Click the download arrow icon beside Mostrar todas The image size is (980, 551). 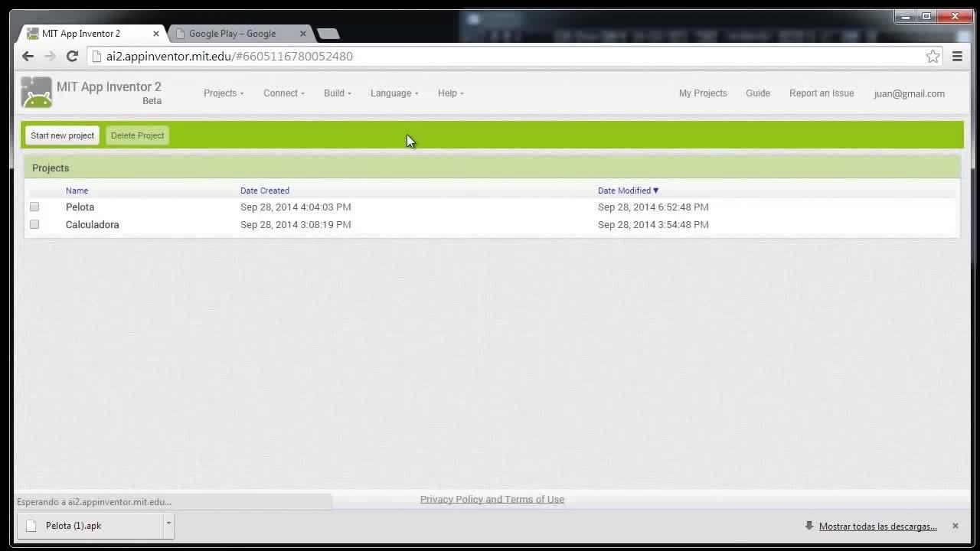pos(809,526)
